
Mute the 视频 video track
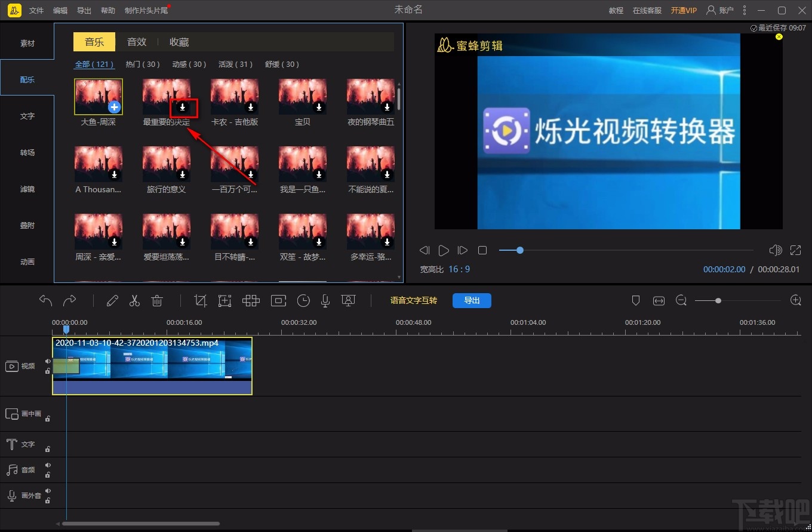tap(48, 361)
